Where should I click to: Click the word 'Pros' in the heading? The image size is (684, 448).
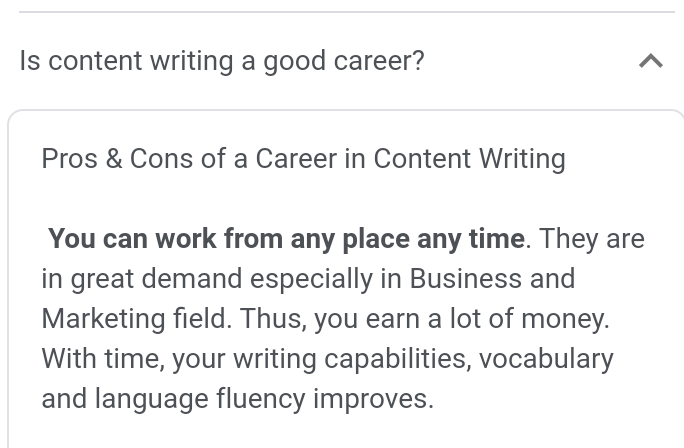[69, 158]
